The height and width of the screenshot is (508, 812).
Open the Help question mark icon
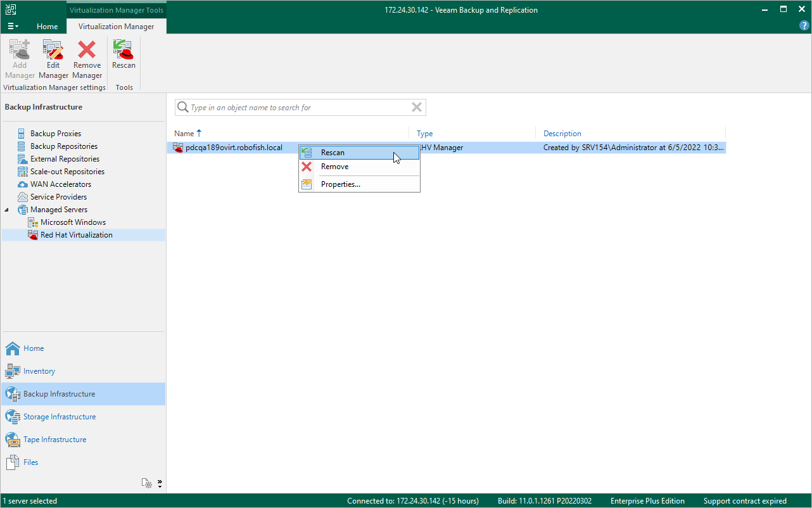[x=804, y=26]
